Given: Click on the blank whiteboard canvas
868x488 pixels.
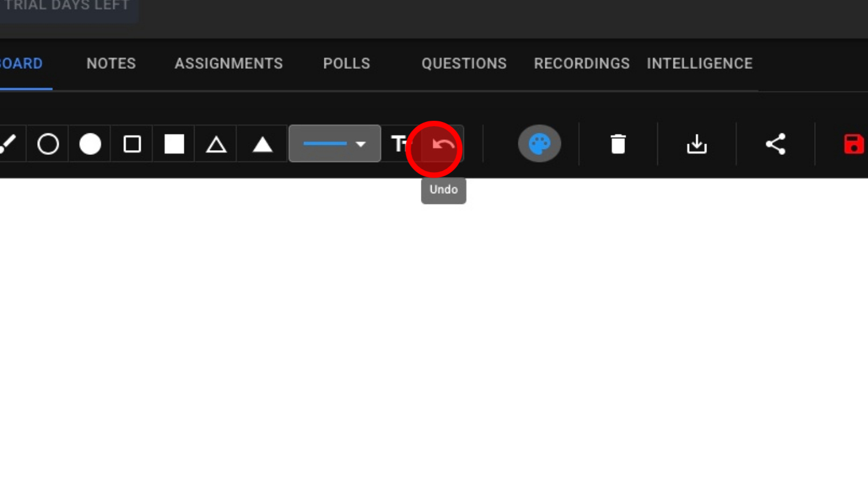Looking at the screenshot, I should pos(434,347).
